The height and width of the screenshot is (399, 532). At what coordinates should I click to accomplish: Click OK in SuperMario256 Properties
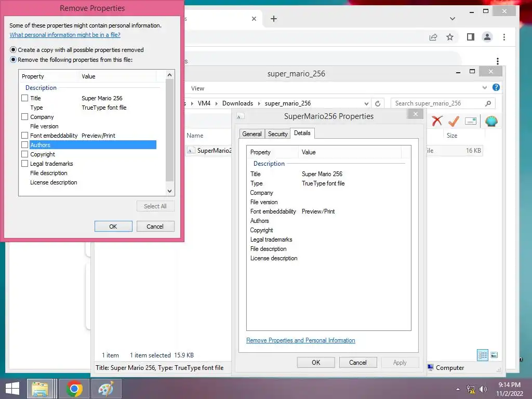[316, 362]
